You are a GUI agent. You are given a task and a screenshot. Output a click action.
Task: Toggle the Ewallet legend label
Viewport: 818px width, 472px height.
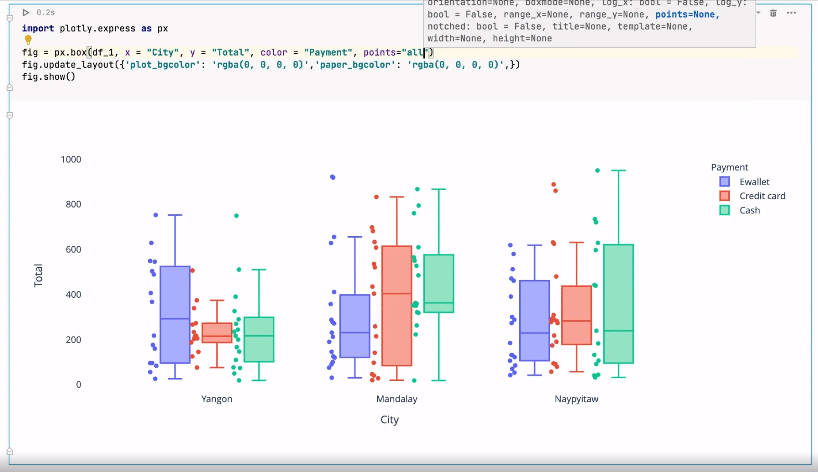click(755, 182)
